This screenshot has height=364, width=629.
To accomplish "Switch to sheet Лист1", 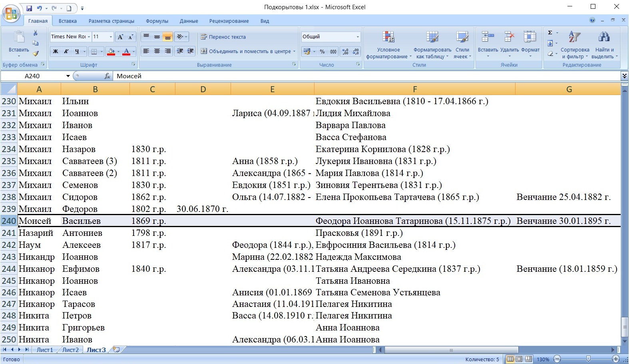I will [x=45, y=350].
